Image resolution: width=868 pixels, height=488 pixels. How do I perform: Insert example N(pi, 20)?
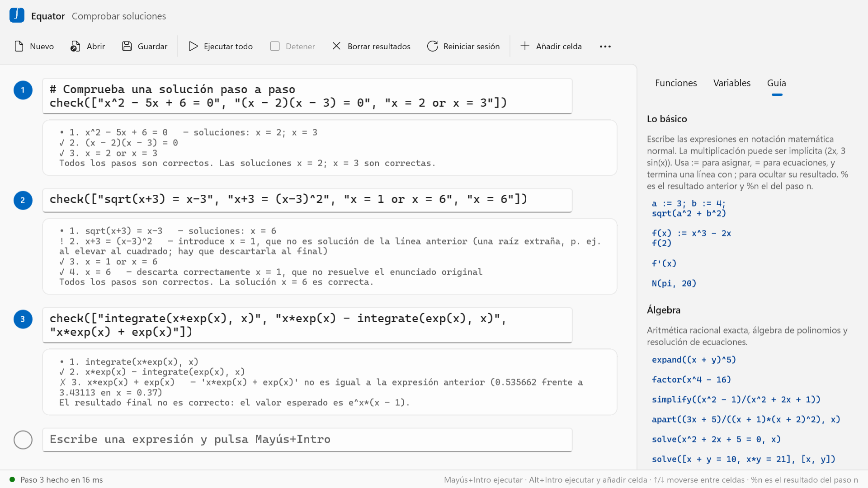point(674,284)
